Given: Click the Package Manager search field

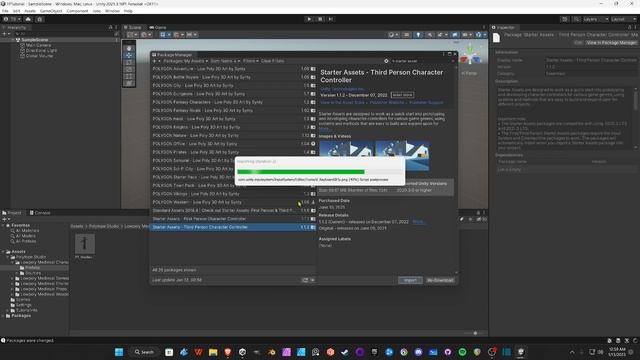Looking at the screenshot, I should [422, 61].
